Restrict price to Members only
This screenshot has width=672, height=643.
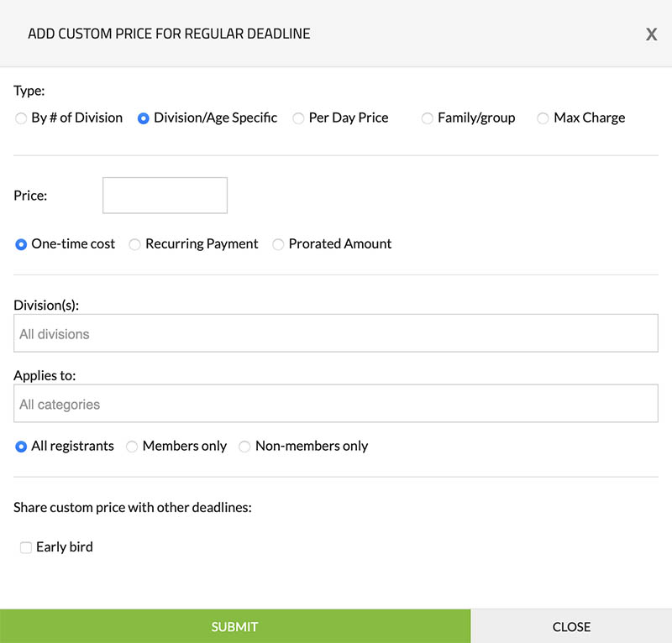[132, 447]
